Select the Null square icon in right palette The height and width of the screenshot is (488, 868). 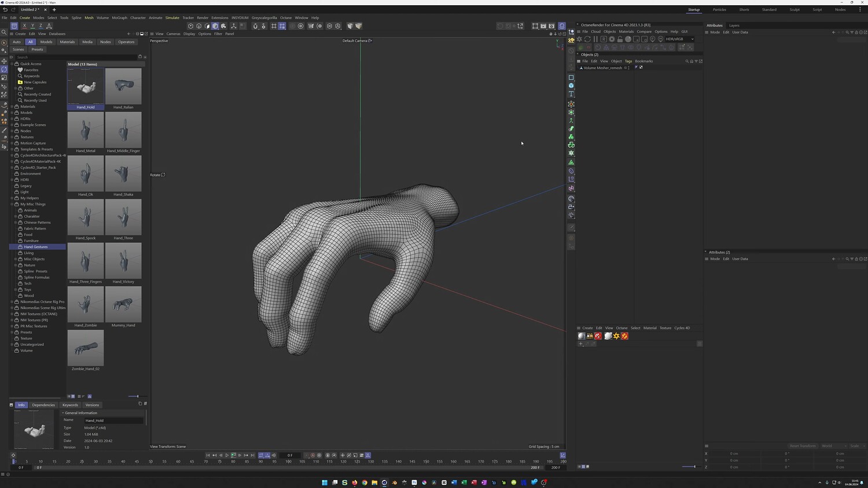[571, 77]
